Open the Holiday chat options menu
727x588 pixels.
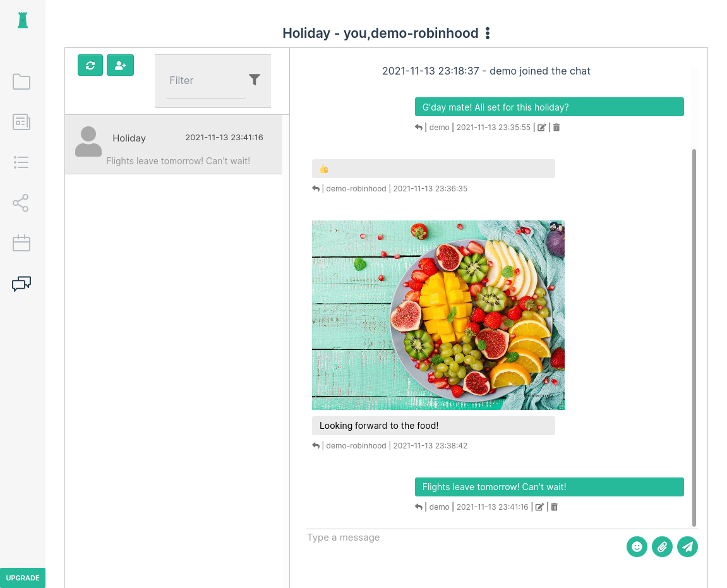488,33
